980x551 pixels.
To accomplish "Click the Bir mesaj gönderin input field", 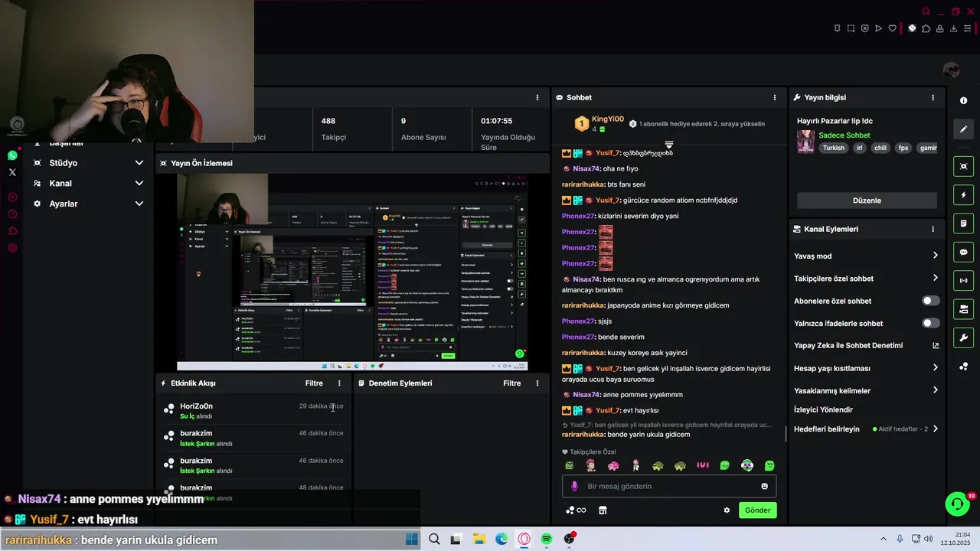I will pyautogui.click(x=670, y=486).
